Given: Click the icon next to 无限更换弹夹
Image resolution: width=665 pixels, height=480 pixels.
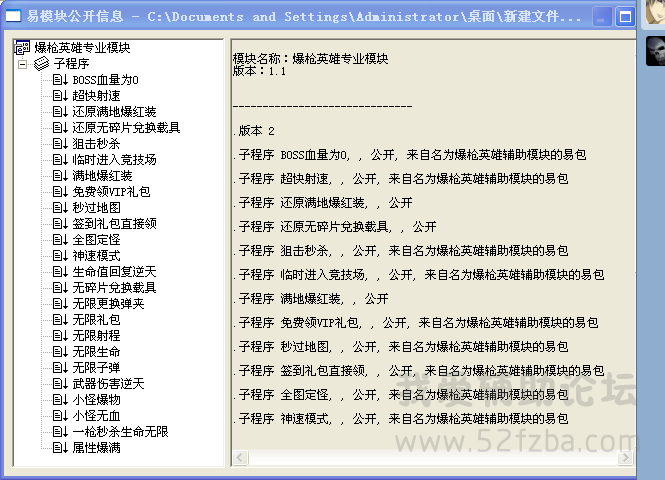Looking at the screenshot, I should pos(60,304).
